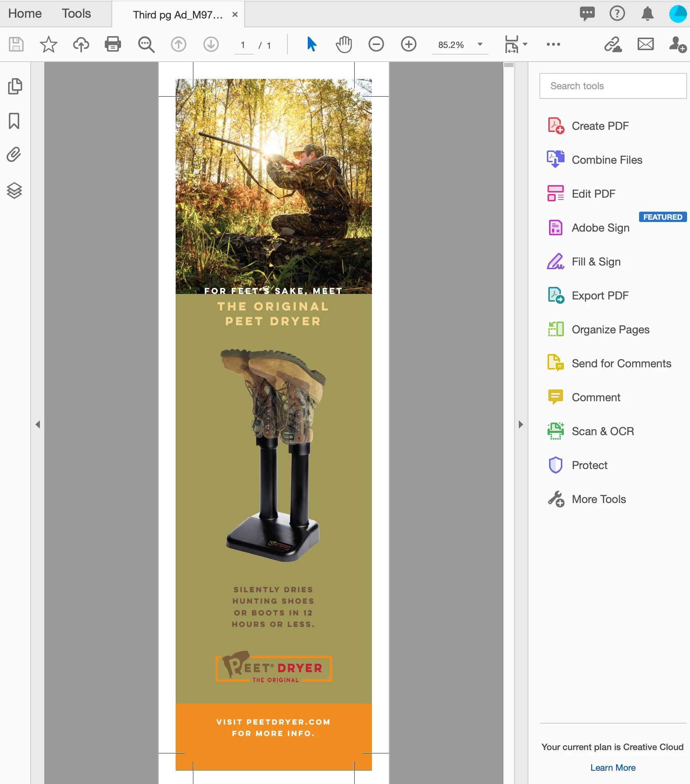Open Layers panel icon
The width and height of the screenshot is (690, 784).
[x=14, y=191]
